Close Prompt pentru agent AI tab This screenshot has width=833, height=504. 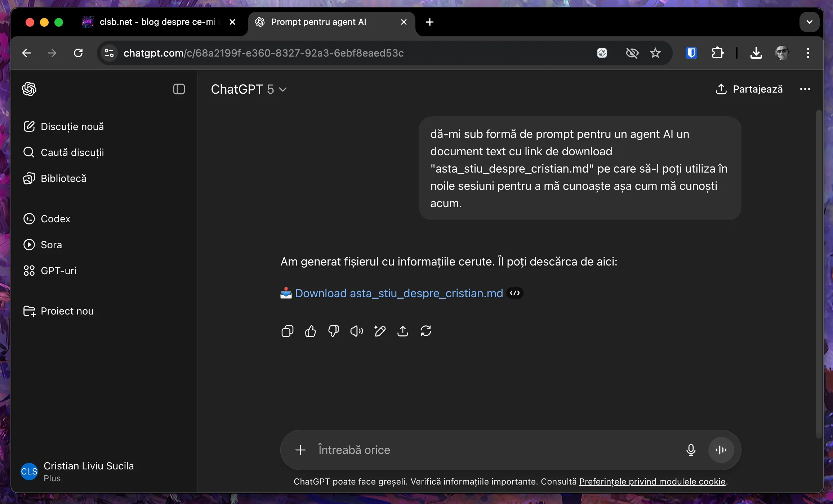[404, 22]
